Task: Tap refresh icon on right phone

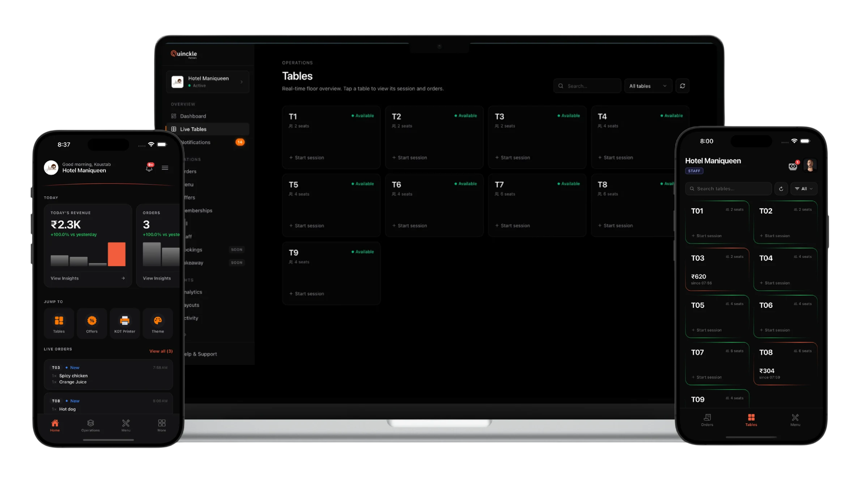Action: click(x=781, y=189)
